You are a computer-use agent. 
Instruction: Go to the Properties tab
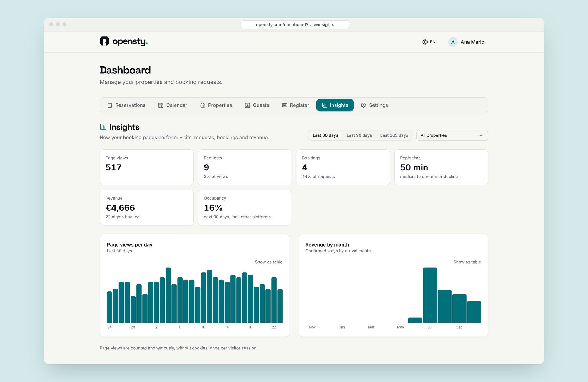(216, 105)
